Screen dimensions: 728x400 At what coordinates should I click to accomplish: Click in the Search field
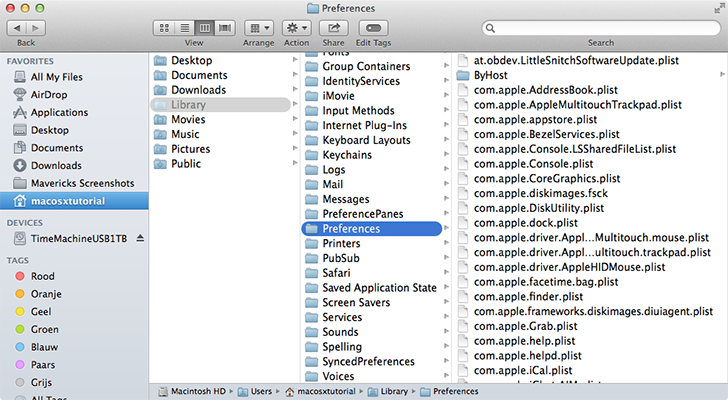point(601,28)
